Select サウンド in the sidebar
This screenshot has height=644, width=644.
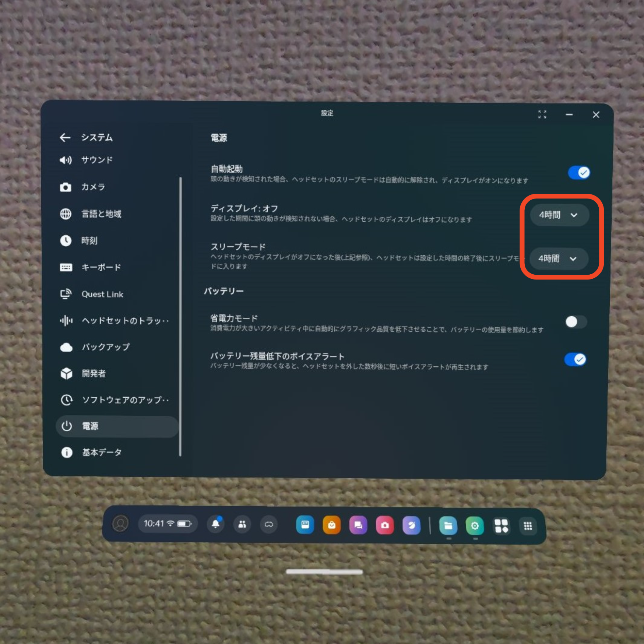(97, 160)
